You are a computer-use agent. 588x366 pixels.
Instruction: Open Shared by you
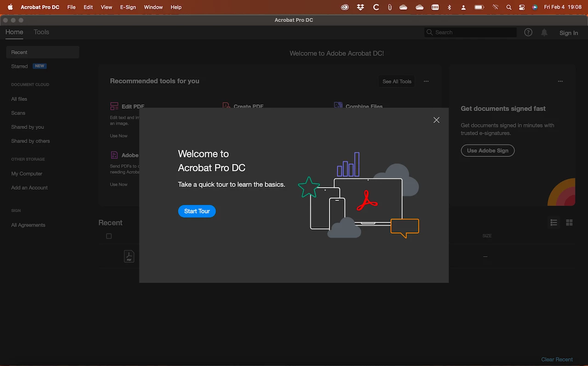[x=28, y=127]
